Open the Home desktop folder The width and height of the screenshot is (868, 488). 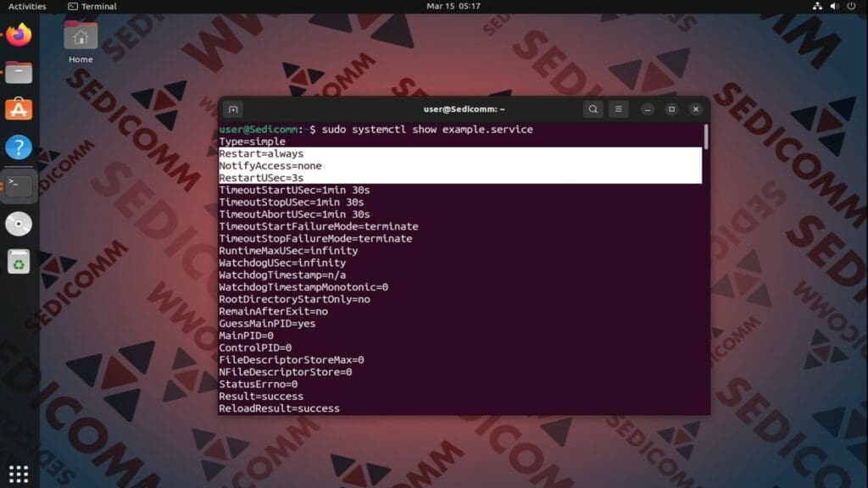click(81, 42)
